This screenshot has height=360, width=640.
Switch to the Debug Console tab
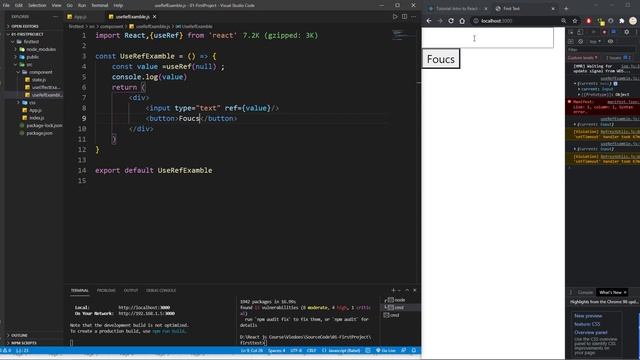click(x=161, y=291)
